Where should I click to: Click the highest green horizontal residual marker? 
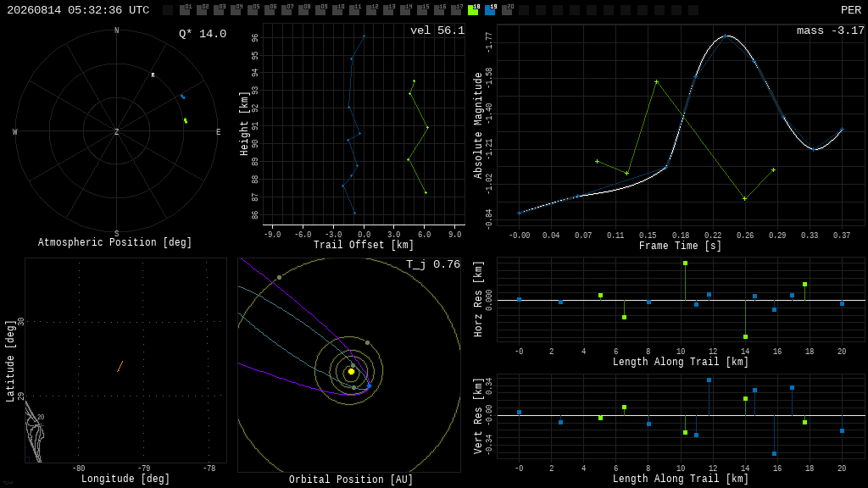pos(685,263)
